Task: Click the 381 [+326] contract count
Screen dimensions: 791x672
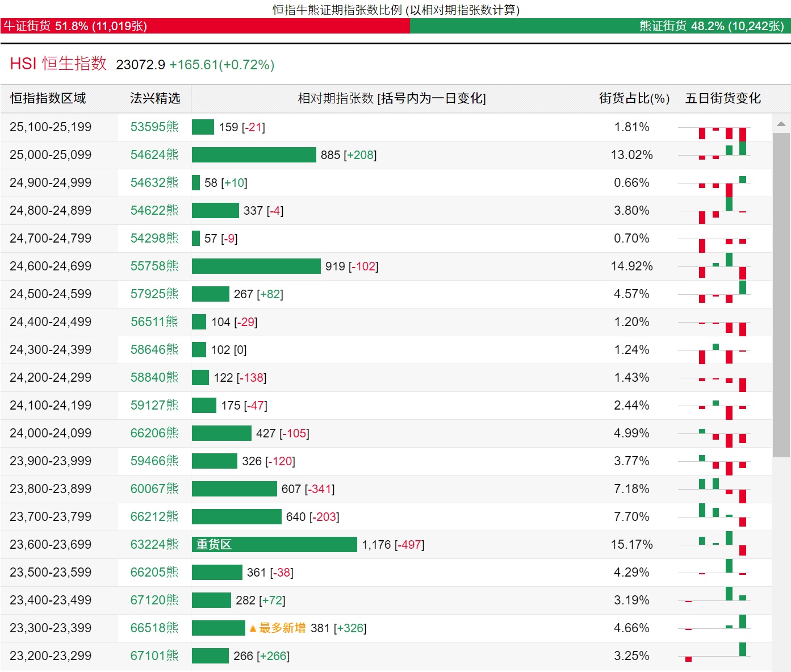Action: tap(338, 628)
